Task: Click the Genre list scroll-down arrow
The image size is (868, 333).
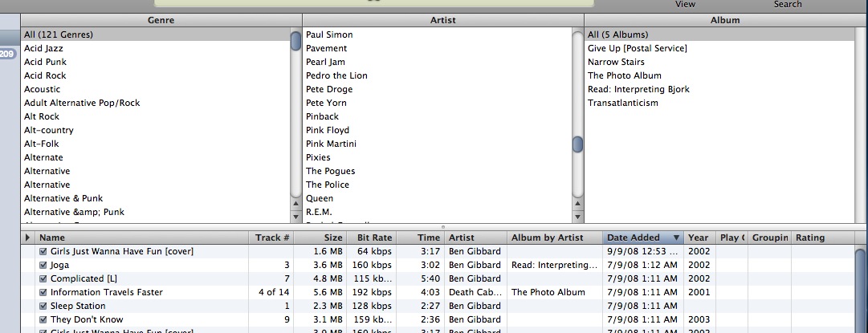Action: click(x=295, y=217)
